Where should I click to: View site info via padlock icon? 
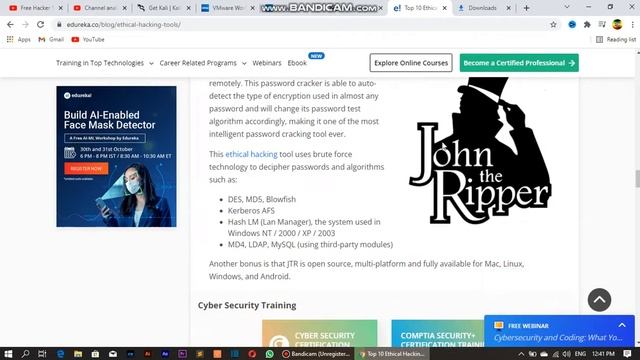[x=59, y=24]
